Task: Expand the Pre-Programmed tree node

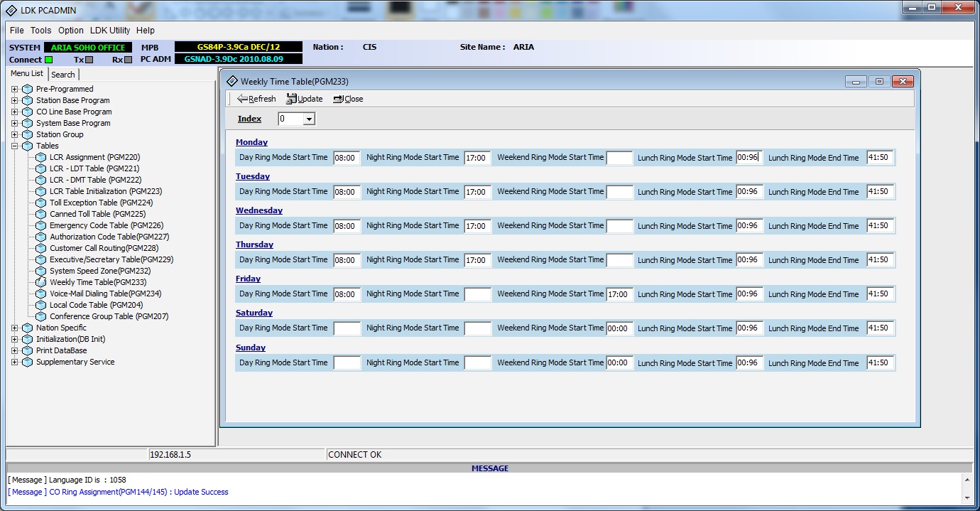Action: 14,89
